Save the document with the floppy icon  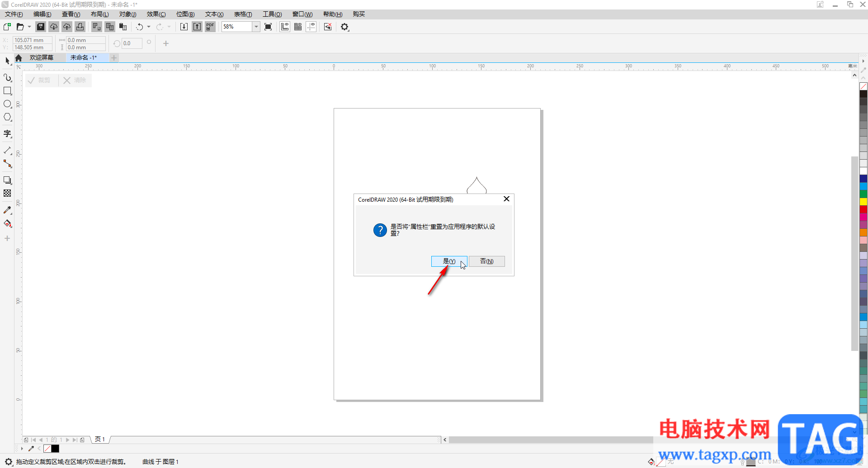pyautogui.click(x=41, y=27)
